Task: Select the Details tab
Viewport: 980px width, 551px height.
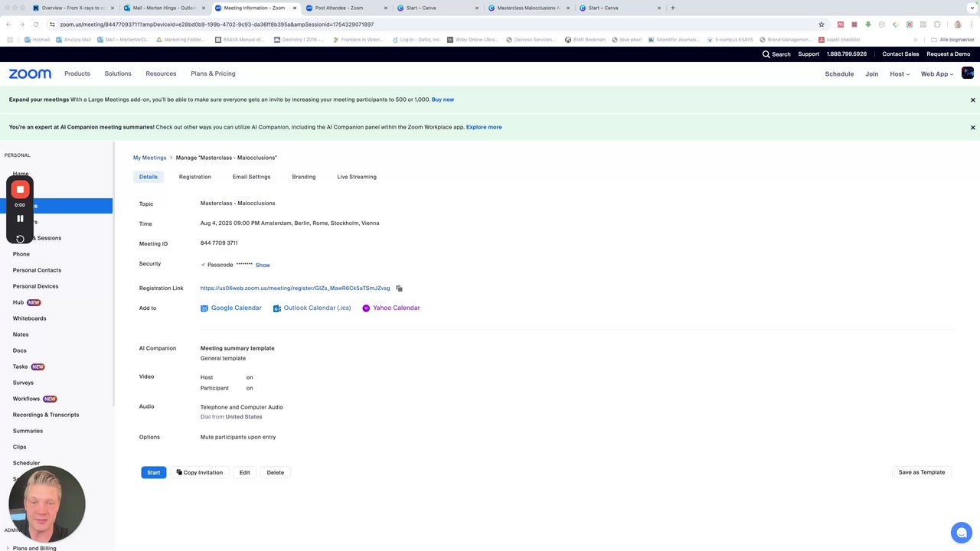Action: [149, 177]
